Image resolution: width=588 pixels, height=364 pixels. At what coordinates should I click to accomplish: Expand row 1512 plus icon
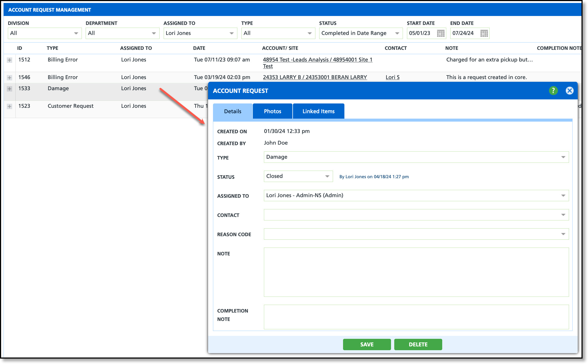(x=9, y=60)
